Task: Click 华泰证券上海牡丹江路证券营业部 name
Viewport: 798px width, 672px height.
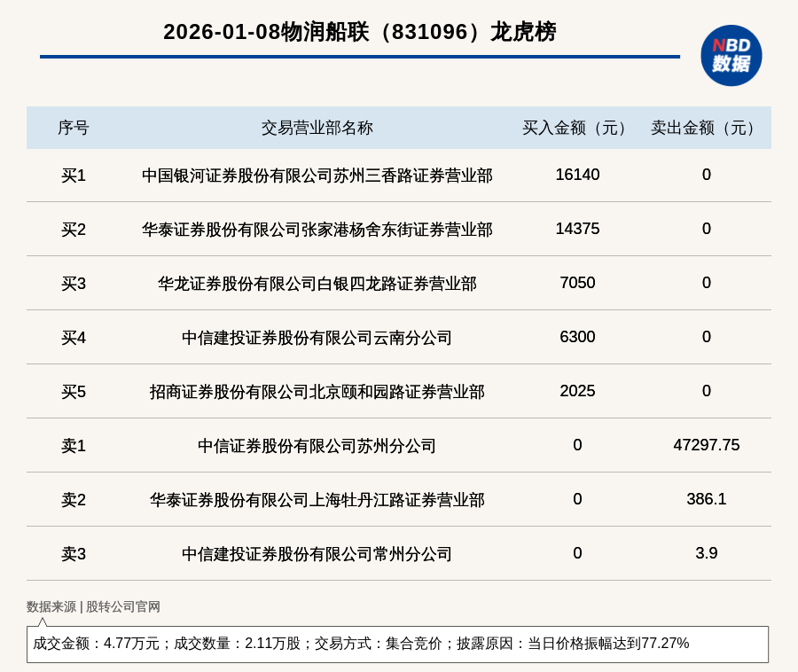Action: point(317,500)
